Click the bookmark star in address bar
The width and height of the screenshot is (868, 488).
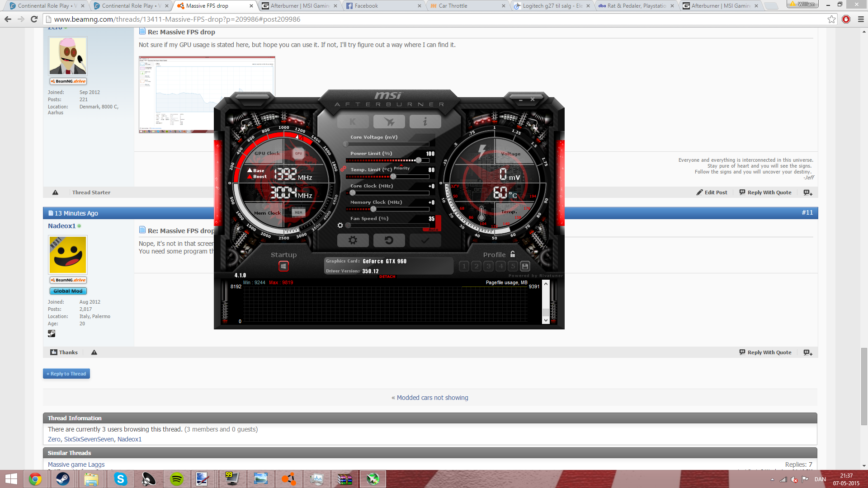[x=831, y=19]
